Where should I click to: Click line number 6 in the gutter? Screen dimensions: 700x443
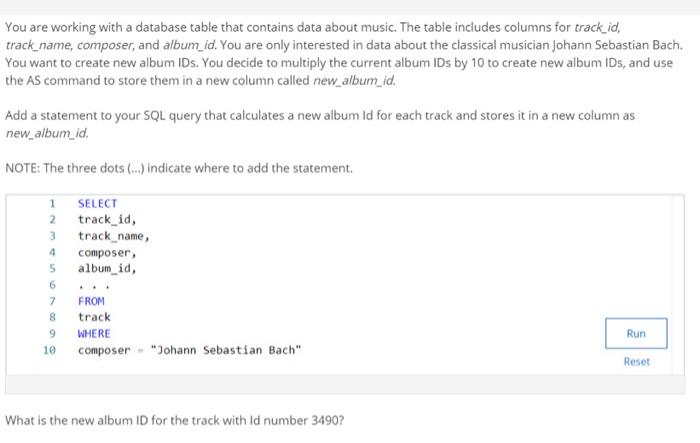(x=52, y=285)
